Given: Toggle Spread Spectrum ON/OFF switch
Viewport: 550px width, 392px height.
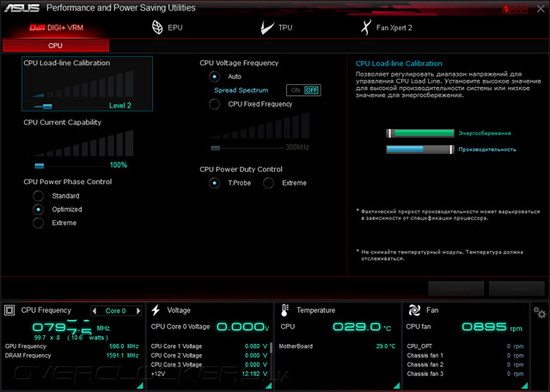Looking at the screenshot, I should tap(303, 90).
